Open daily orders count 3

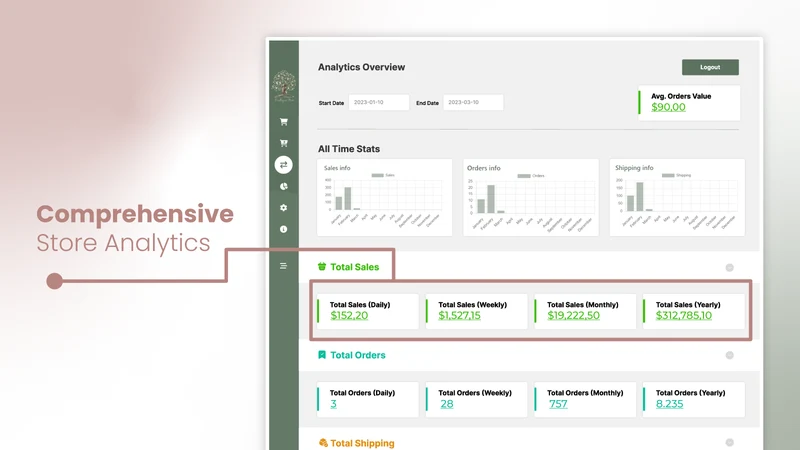click(x=333, y=404)
